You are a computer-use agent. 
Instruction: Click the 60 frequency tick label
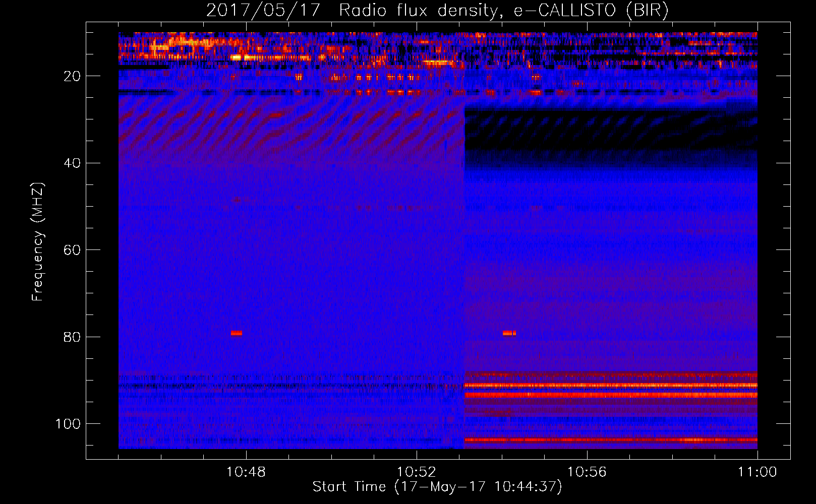[72, 250]
